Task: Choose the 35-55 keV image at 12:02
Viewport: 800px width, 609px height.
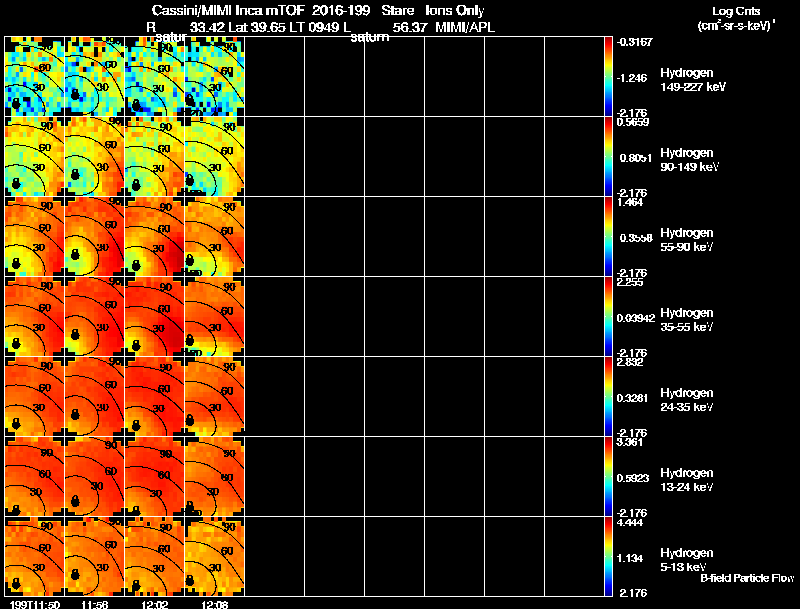Action: [x=155, y=317]
